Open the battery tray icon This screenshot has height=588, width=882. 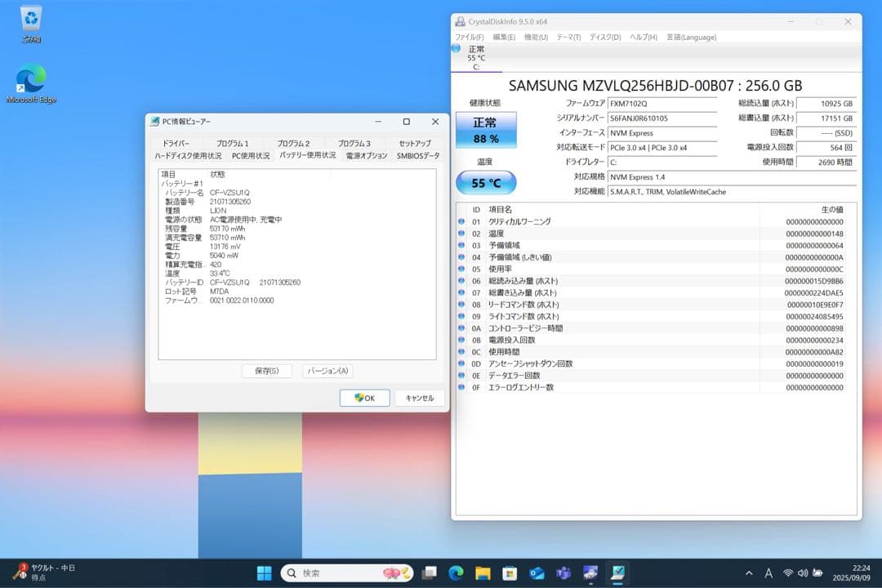click(x=817, y=572)
